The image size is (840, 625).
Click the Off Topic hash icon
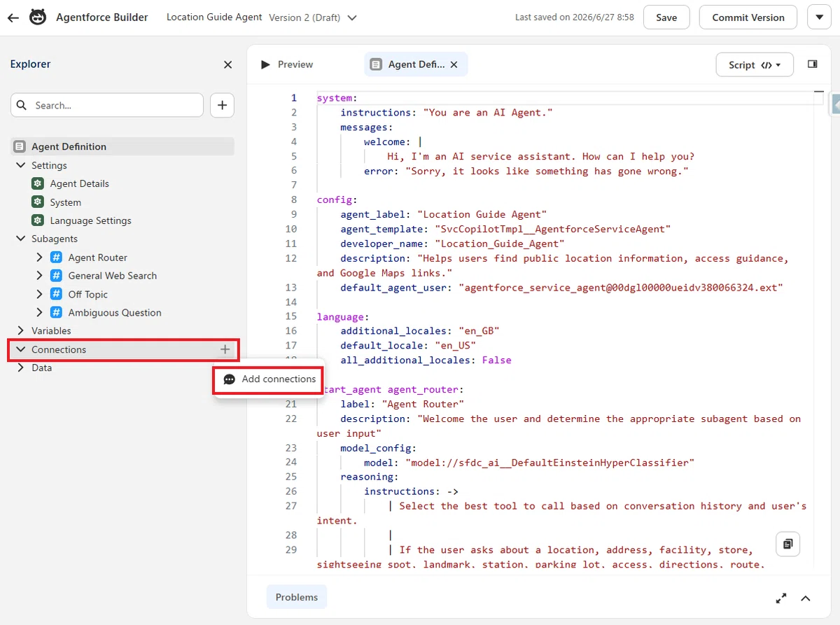pyautogui.click(x=57, y=295)
